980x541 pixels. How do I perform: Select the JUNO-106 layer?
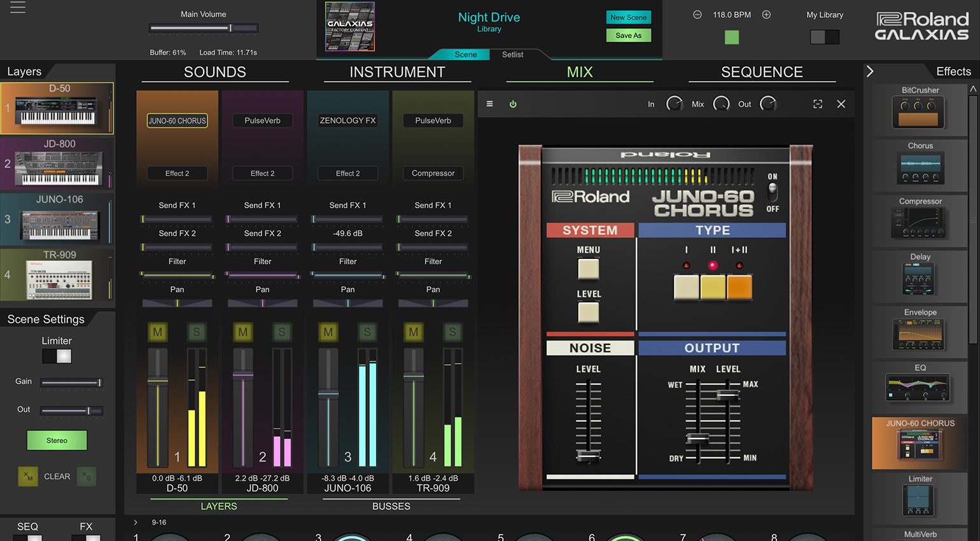pos(57,219)
